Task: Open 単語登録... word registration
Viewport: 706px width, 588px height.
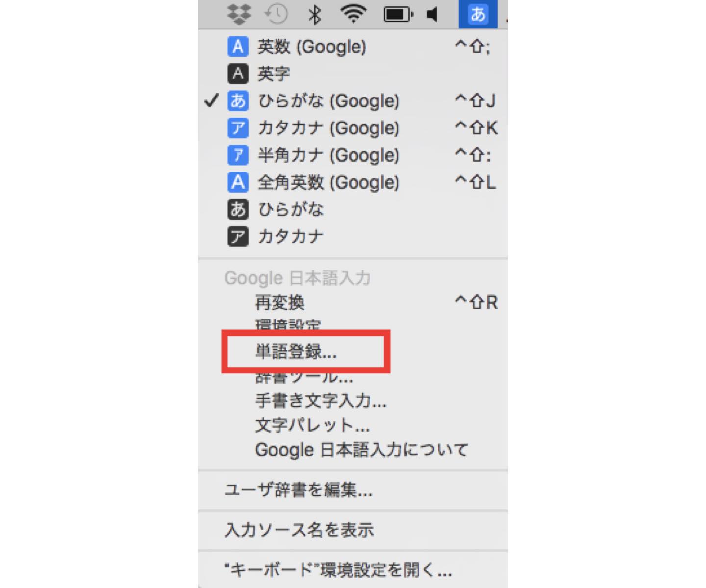Action: pos(353,351)
